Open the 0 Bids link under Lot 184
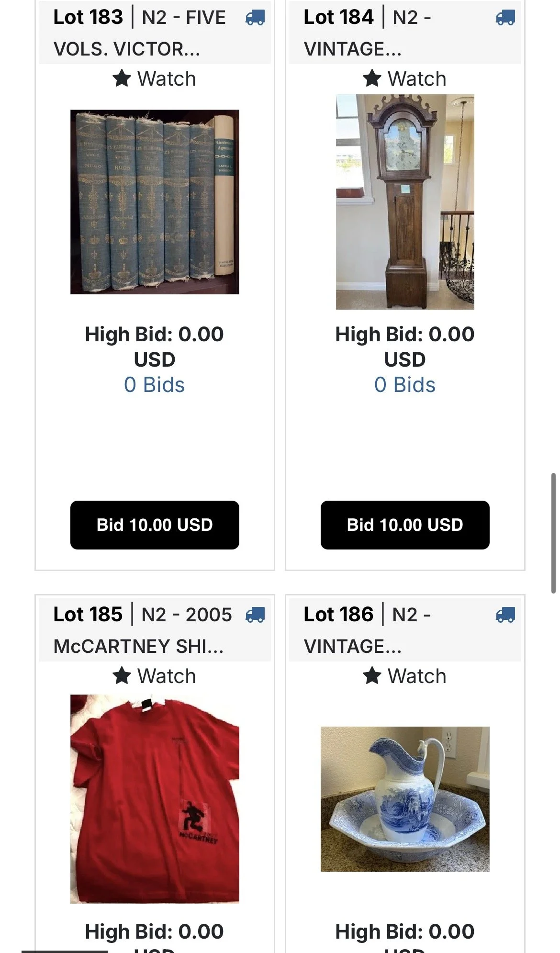The height and width of the screenshot is (953, 560). tap(405, 385)
